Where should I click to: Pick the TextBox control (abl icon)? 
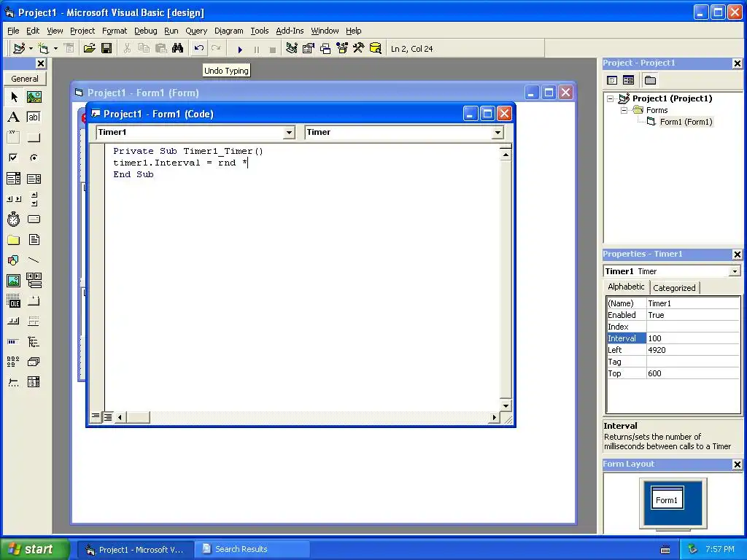[34, 117]
